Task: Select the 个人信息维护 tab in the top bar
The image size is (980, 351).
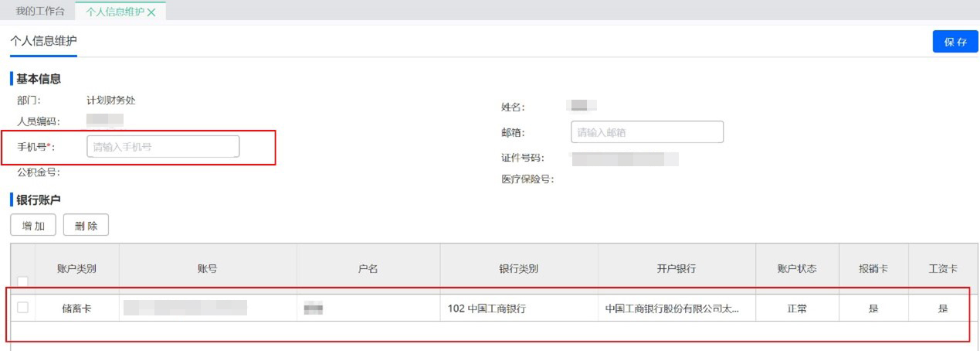Action: coord(114,12)
